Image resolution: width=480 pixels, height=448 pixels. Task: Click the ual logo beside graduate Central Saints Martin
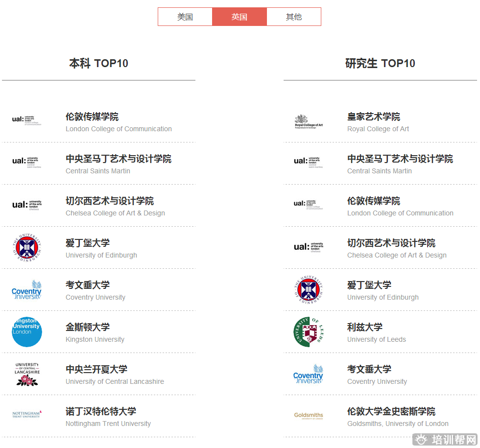[x=308, y=162]
